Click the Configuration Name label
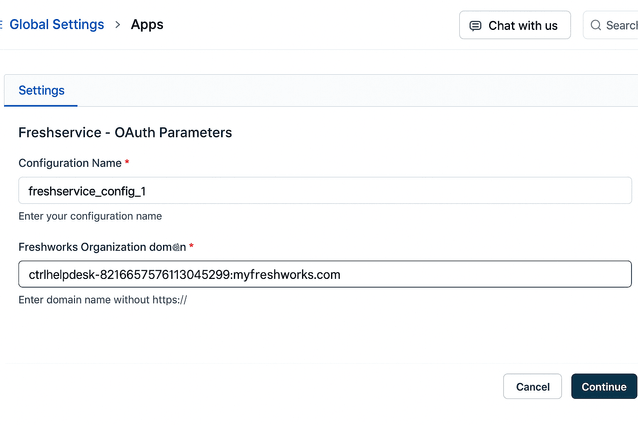The width and height of the screenshot is (638, 425). [x=70, y=163]
